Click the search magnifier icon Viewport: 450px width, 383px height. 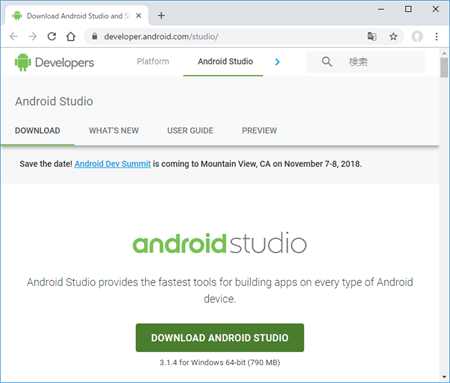[327, 62]
